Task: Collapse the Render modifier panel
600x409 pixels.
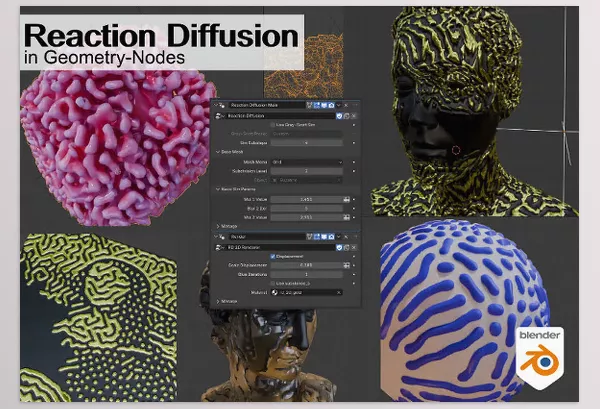Action: [215, 237]
